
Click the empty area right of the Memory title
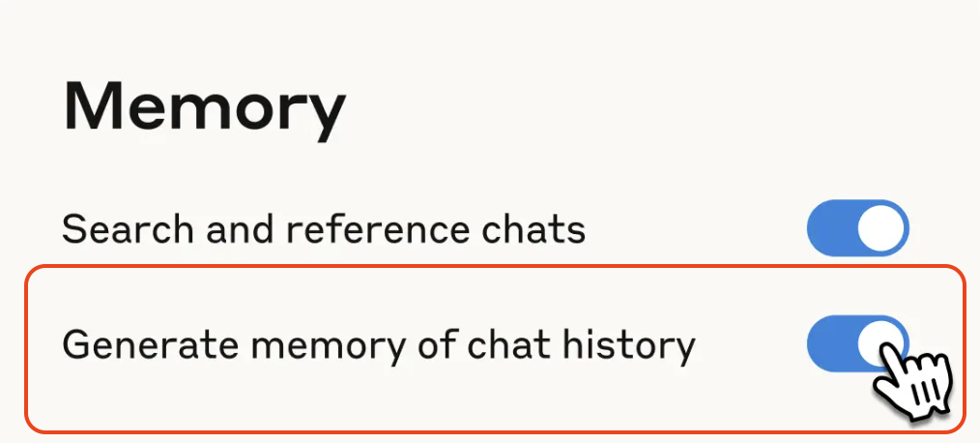656,110
